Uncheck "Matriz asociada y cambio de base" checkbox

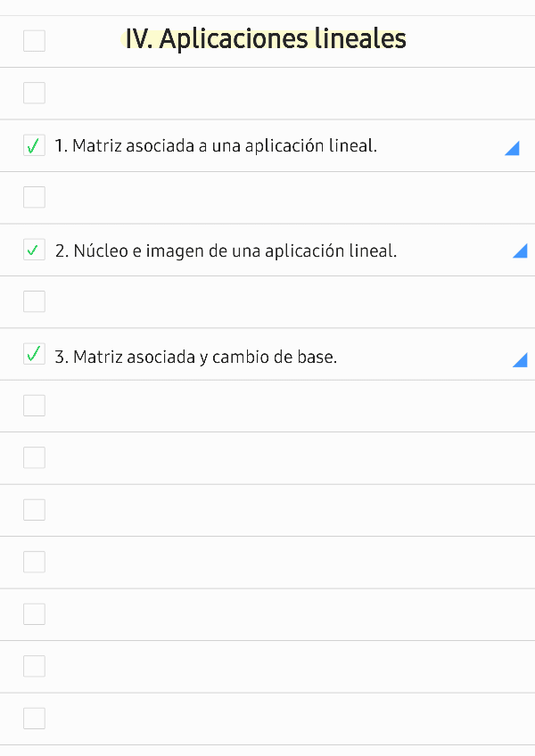[x=34, y=355]
